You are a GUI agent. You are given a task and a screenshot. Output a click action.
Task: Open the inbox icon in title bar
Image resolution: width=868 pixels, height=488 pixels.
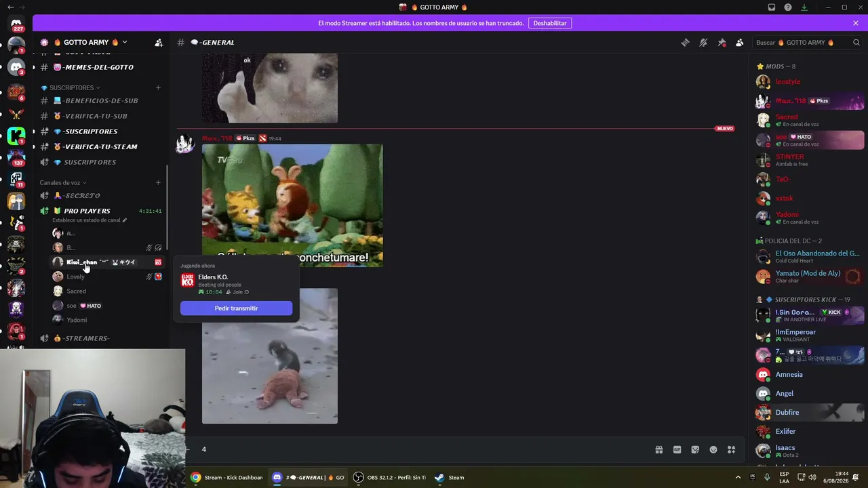(772, 7)
